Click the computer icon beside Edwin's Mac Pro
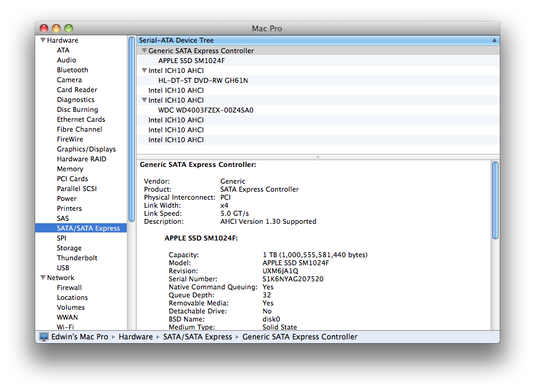The image size is (535, 392). click(44, 337)
